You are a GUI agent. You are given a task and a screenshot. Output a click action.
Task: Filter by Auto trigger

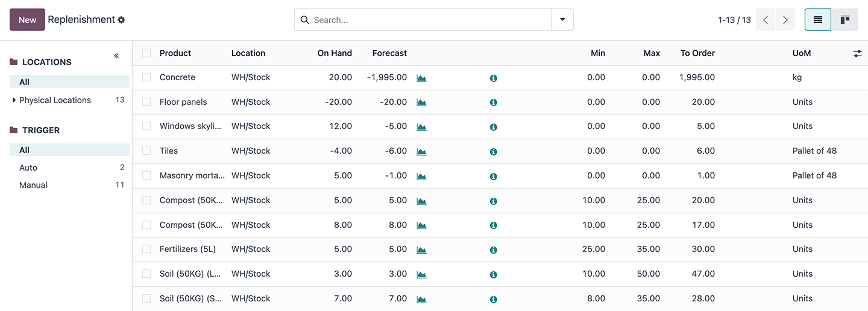pyautogui.click(x=28, y=168)
